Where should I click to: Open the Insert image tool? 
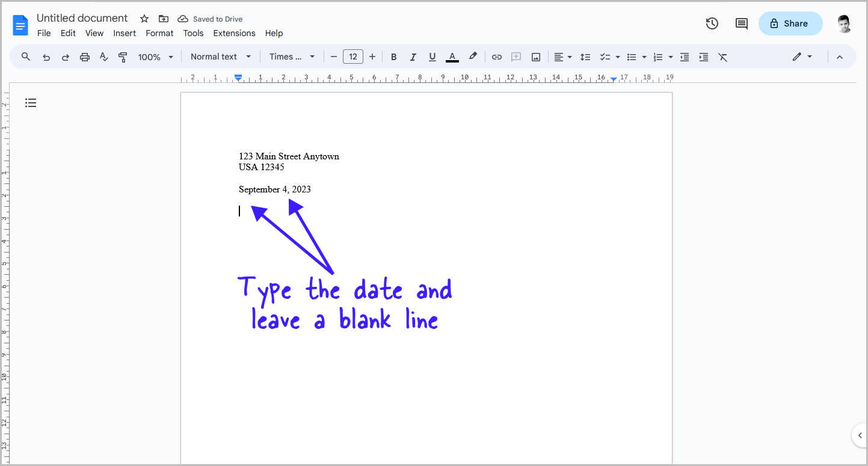click(535, 57)
